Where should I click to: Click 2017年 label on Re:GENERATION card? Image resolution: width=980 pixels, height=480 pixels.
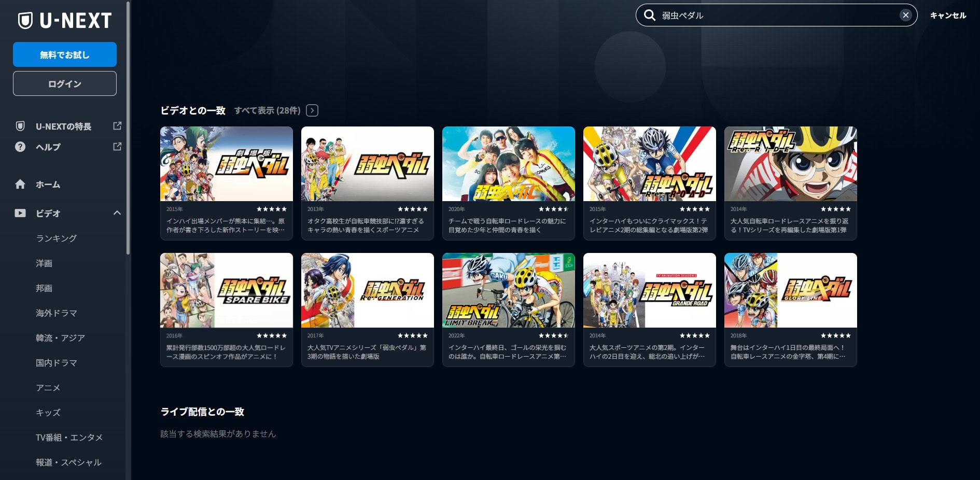pyautogui.click(x=315, y=335)
